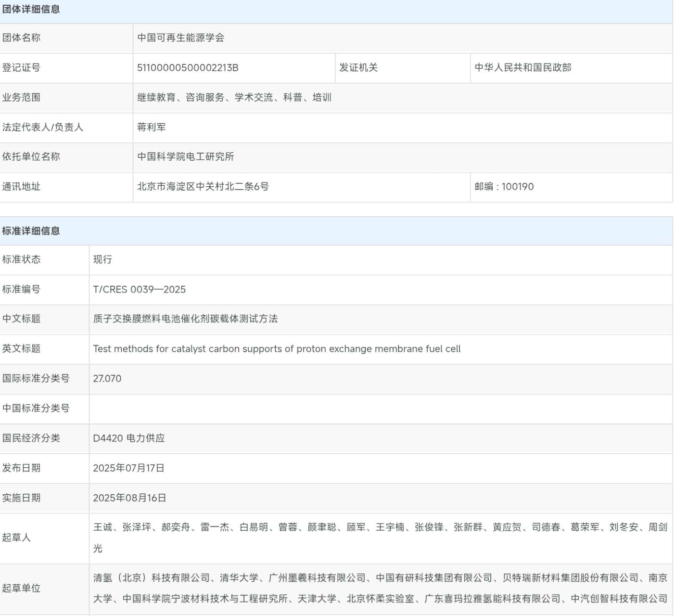The width and height of the screenshot is (676, 616).
Task: Select the 标准编号 label
Action: pos(21,289)
